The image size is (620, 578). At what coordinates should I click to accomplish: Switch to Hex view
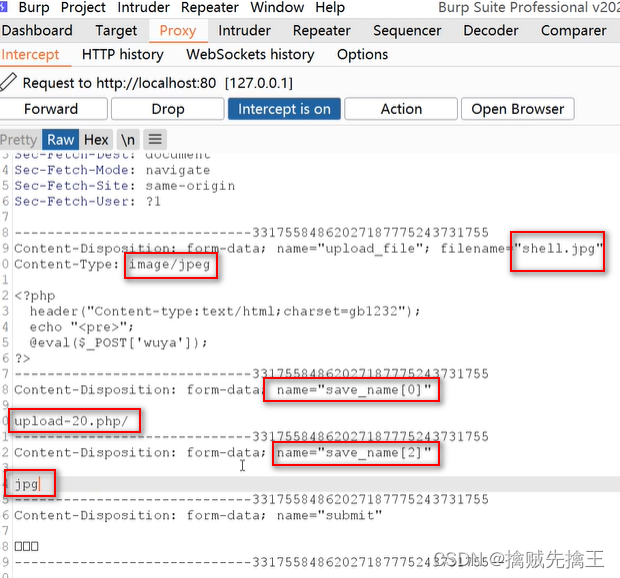(96, 140)
